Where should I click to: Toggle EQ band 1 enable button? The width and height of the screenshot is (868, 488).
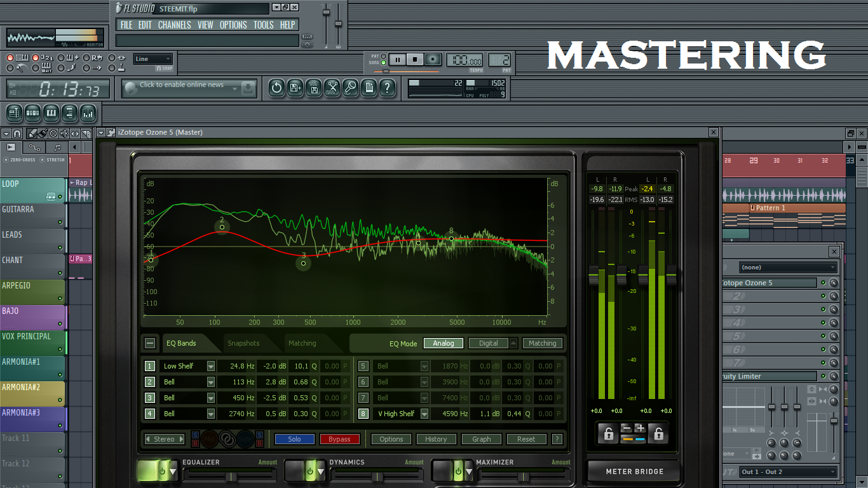point(150,366)
